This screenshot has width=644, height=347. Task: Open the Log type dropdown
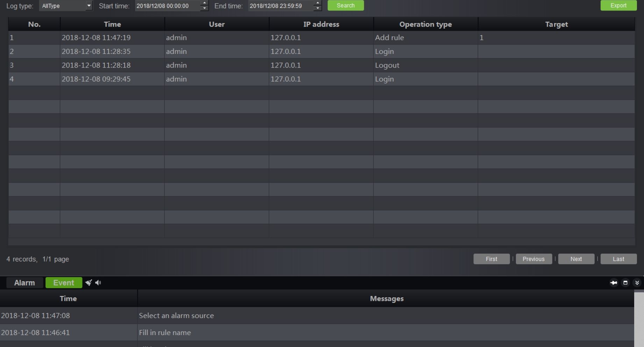[89, 6]
